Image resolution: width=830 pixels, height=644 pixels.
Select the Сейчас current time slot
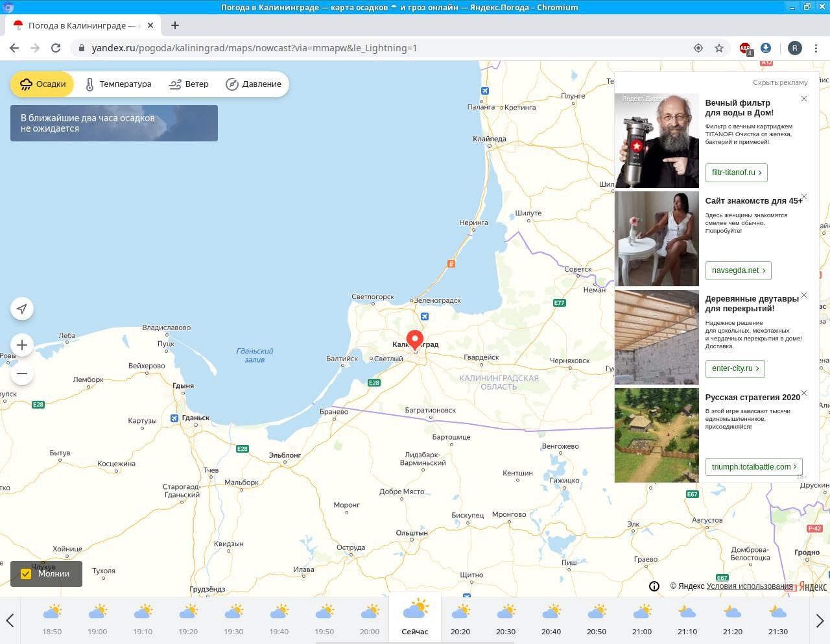click(x=415, y=618)
